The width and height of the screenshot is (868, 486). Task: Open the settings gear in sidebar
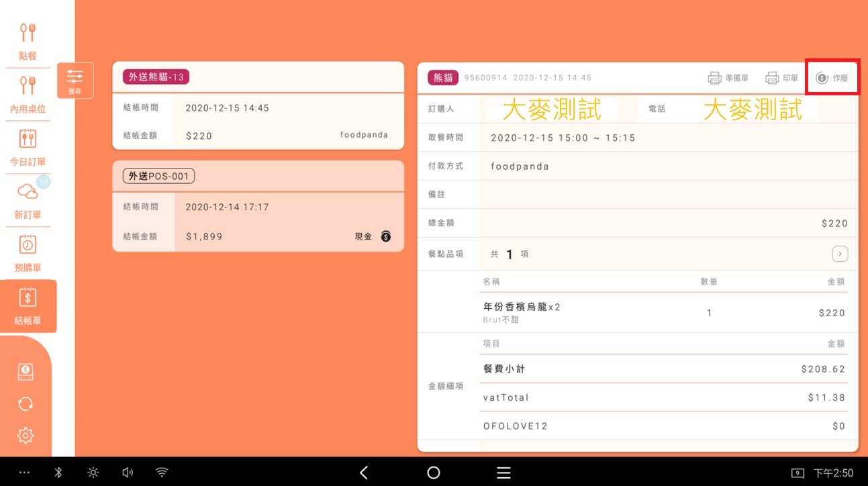[26, 436]
